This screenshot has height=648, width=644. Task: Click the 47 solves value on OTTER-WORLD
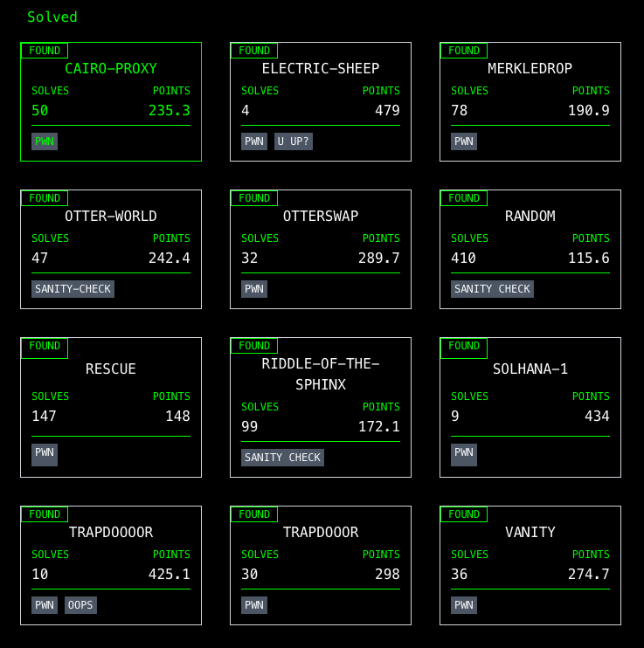pos(40,258)
